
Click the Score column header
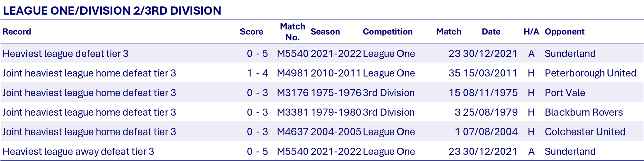click(x=251, y=32)
